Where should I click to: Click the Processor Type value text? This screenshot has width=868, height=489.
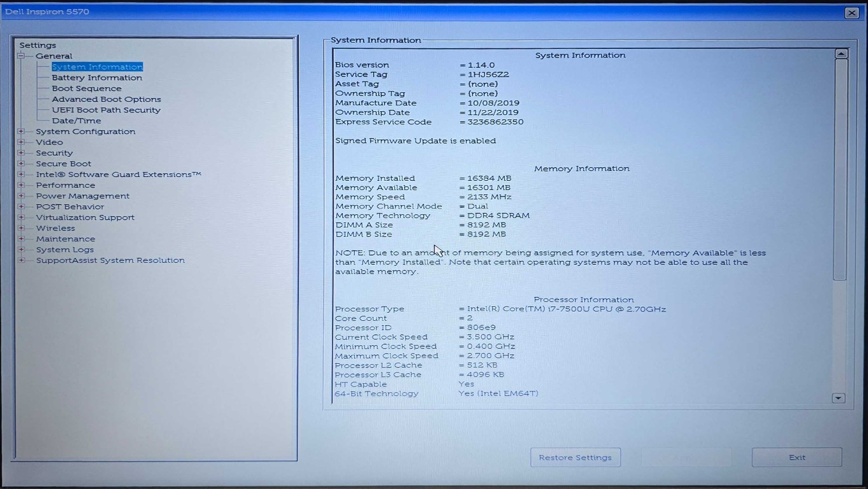[x=566, y=309]
